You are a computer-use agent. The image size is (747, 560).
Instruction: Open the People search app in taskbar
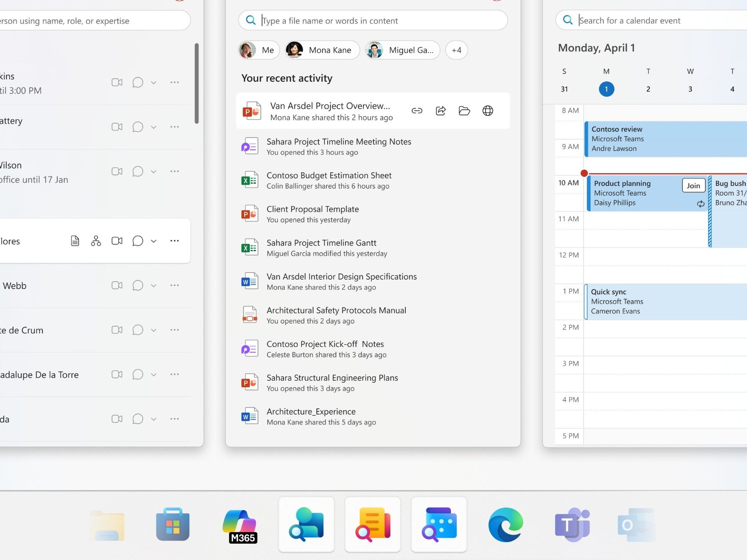306,524
